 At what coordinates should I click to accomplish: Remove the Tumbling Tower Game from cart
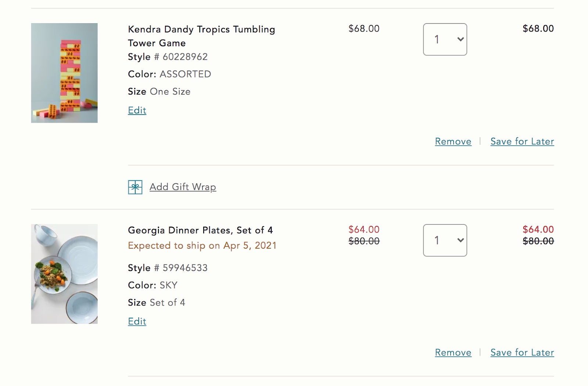pyautogui.click(x=453, y=141)
